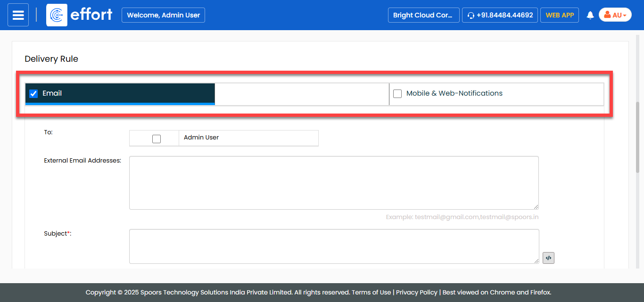Open the hamburger navigation menu
The image size is (644, 302).
click(x=18, y=15)
